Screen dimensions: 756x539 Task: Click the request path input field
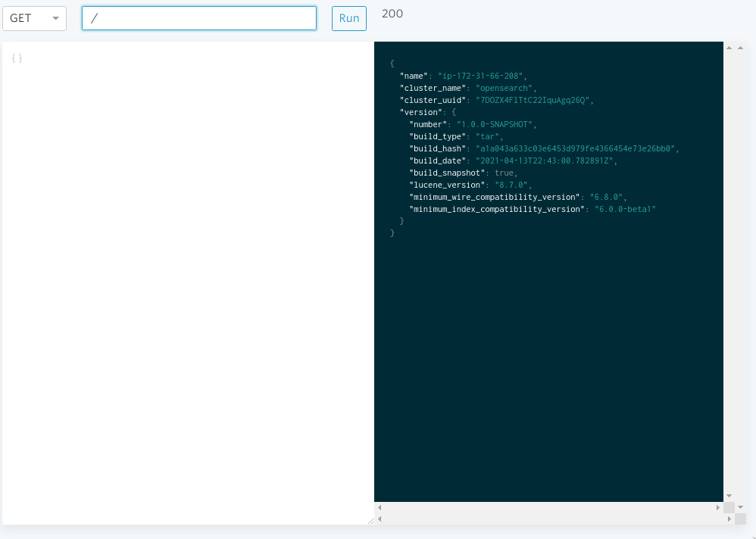(198, 18)
